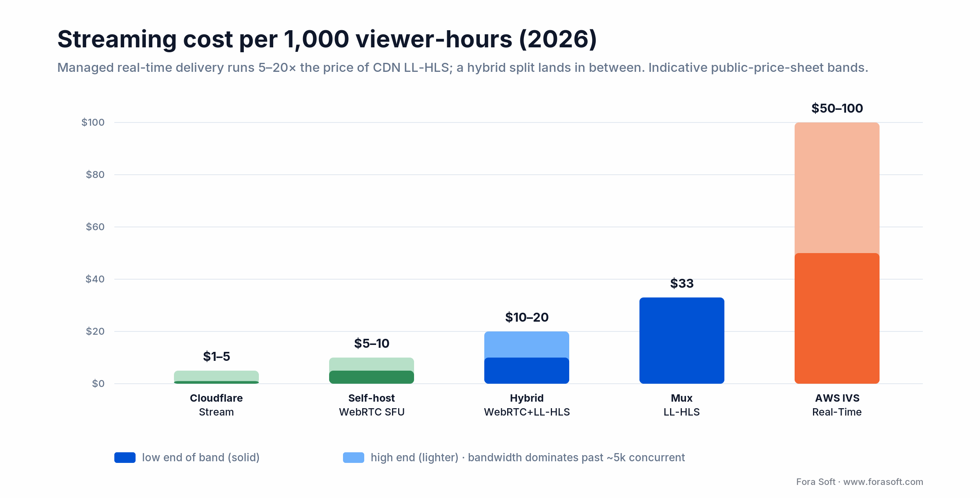The width and height of the screenshot is (980, 498).
Task: Click the dark orange AWS IVS low-end segment
Action: [837, 318]
